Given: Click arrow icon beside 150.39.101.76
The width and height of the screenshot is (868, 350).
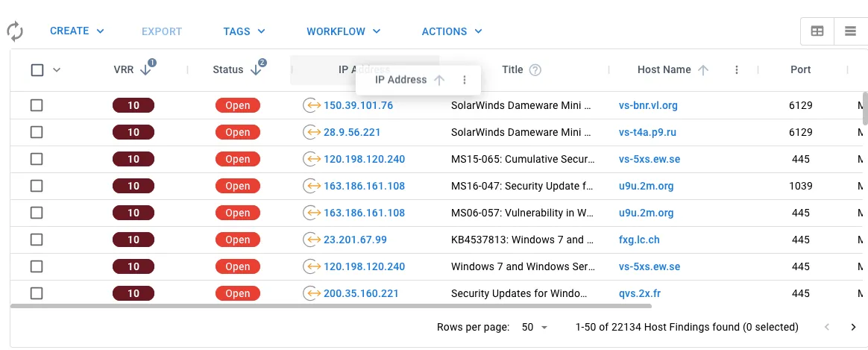Looking at the screenshot, I should click(x=312, y=105).
